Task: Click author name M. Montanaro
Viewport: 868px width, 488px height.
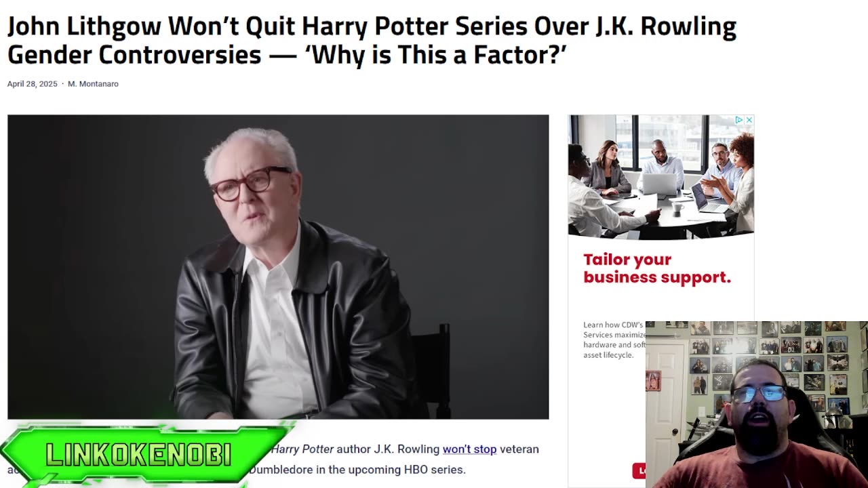Action: pos(93,84)
